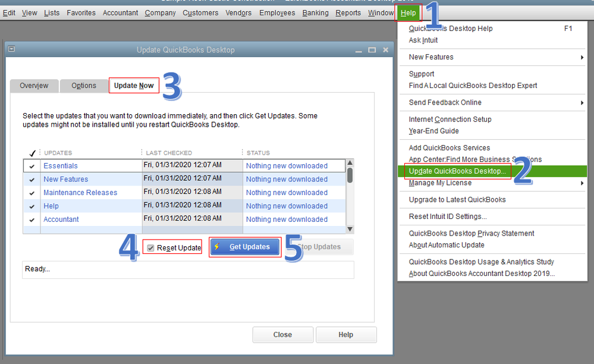Open the Banking menu
The width and height of the screenshot is (594, 364).
tap(316, 13)
